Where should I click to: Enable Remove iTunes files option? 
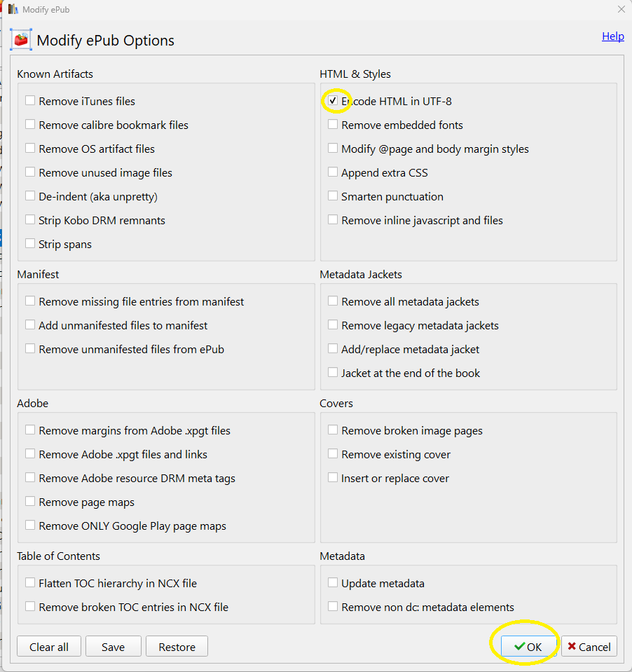(x=30, y=101)
